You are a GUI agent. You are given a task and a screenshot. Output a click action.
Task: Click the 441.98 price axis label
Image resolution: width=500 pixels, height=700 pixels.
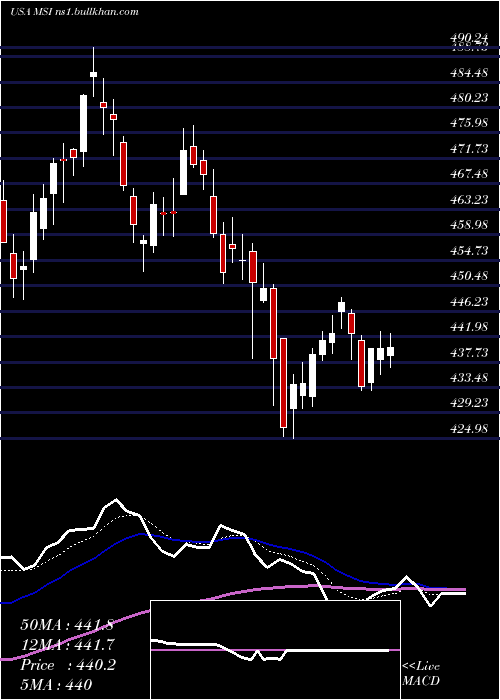point(469,327)
